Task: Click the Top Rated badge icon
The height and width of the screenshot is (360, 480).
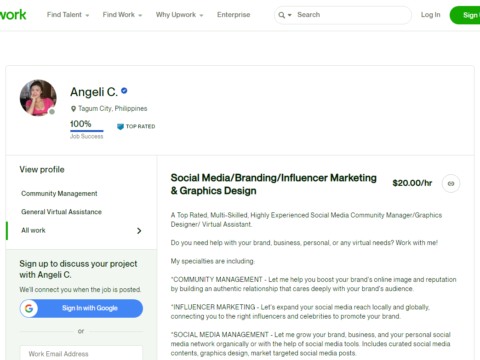Action: [x=120, y=127]
